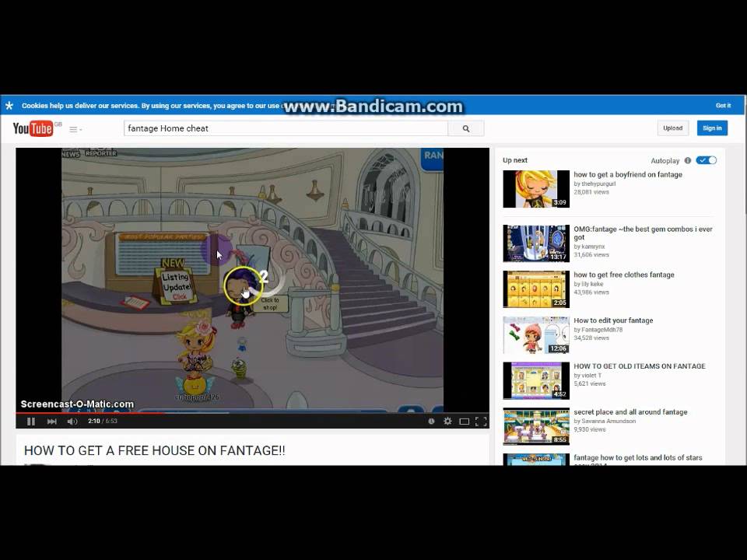Click the page vertical scrollbar
This screenshot has width=747, height=560.
745,281
